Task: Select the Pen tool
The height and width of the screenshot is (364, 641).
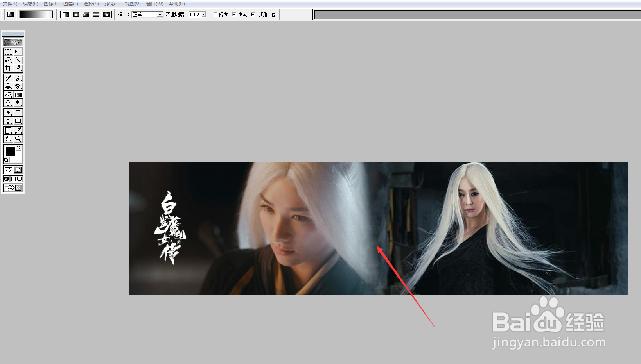Action: point(8,121)
